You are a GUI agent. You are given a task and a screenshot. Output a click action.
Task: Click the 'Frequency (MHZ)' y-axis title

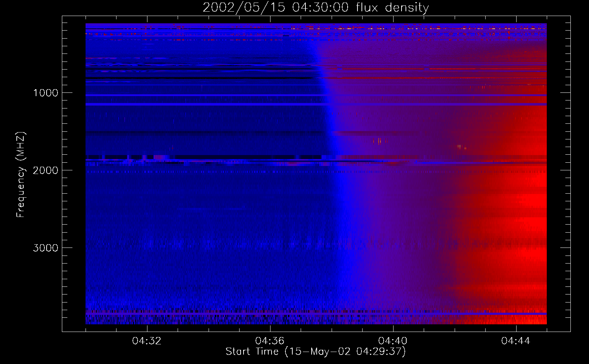(x=20, y=174)
